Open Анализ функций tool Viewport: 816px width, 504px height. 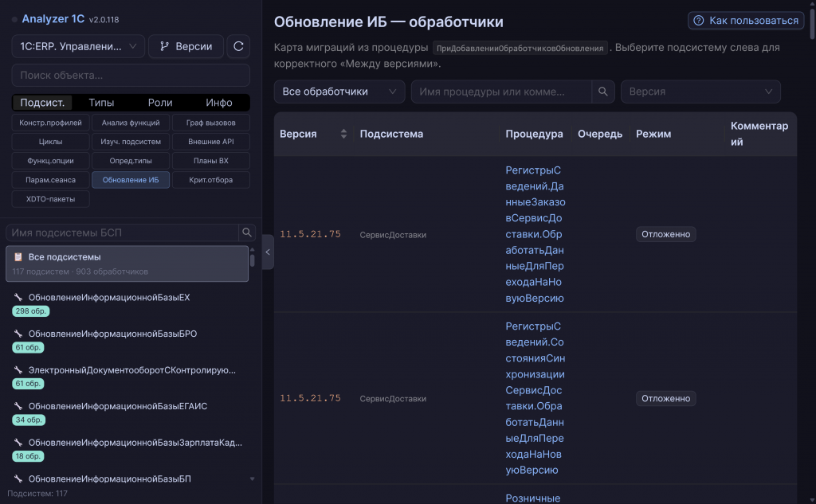click(x=131, y=123)
